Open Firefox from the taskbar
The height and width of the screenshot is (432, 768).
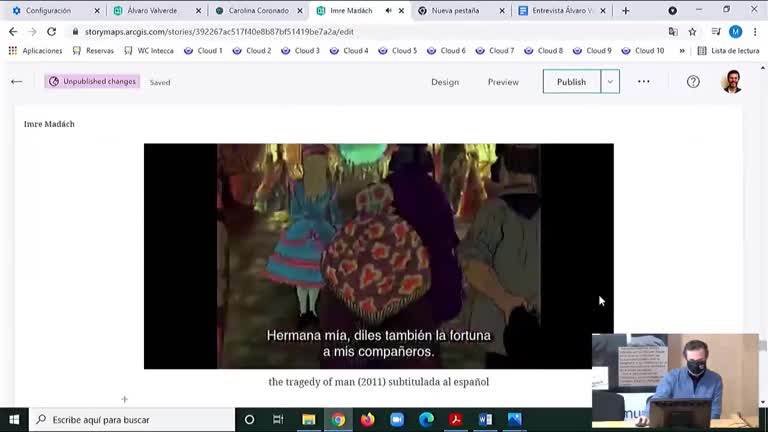point(367,420)
